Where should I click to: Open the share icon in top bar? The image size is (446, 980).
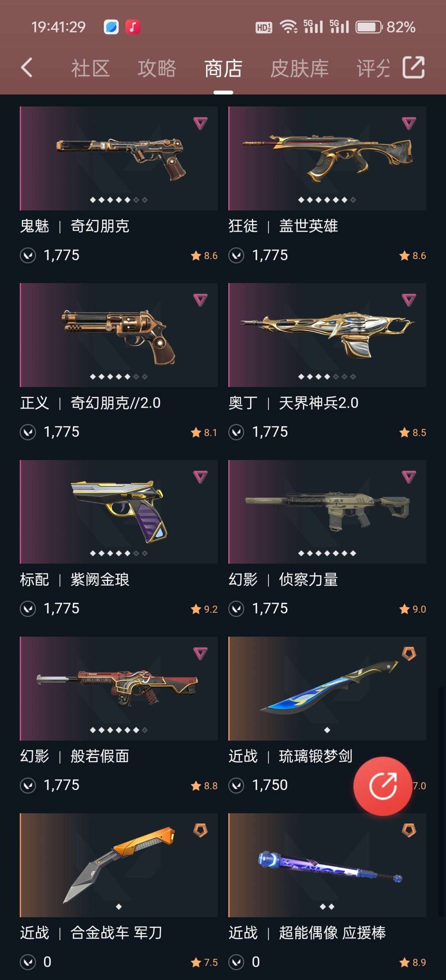point(414,67)
